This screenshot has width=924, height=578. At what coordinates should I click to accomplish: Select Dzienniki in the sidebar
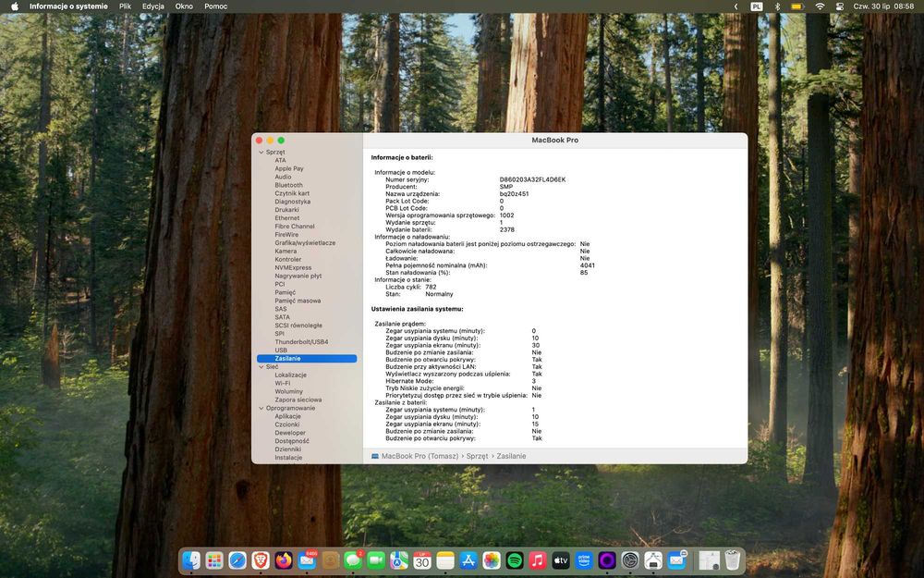tap(287, 449)
